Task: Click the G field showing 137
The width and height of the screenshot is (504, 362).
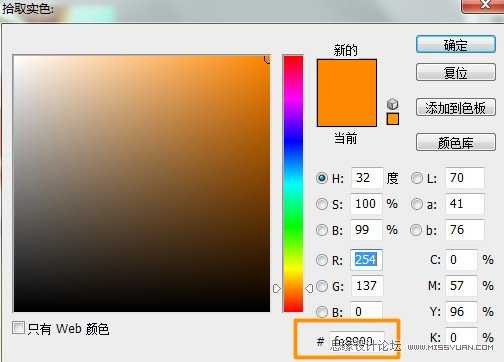Action: point(367,286)
